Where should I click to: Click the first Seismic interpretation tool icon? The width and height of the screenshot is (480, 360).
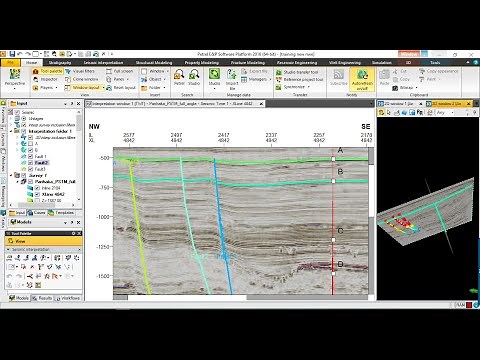click(x=9, y=258)
